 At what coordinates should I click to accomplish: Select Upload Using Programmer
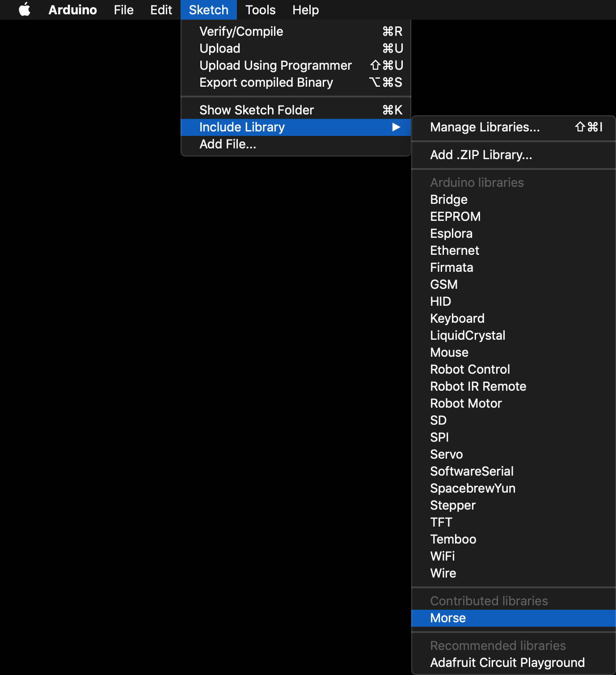tap(275, 66)
